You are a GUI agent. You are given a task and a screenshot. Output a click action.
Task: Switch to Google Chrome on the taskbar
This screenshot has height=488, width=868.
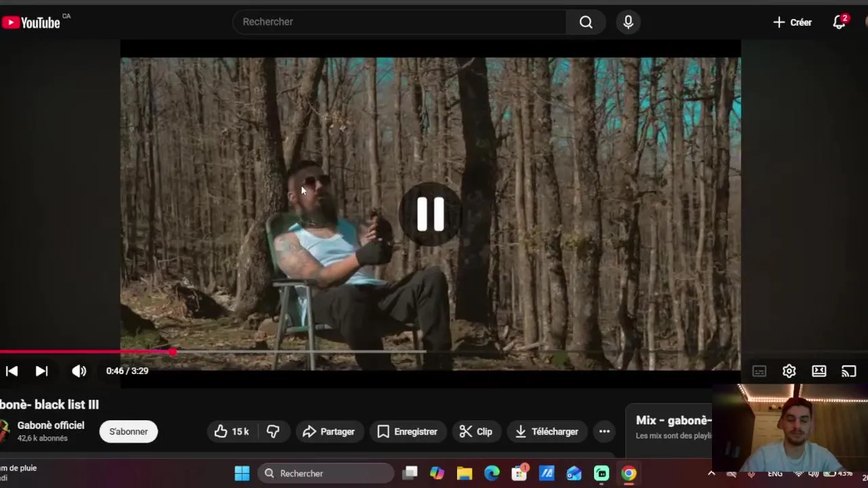[x=629, y=473]
